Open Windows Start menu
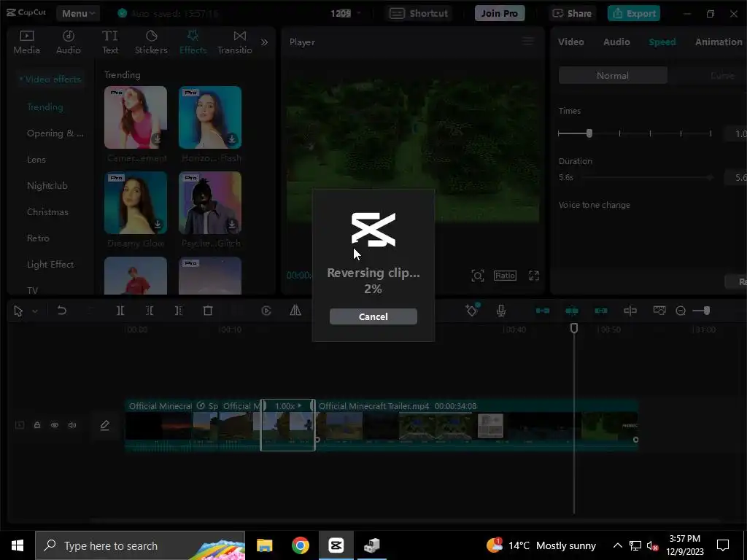 (18, 545)
